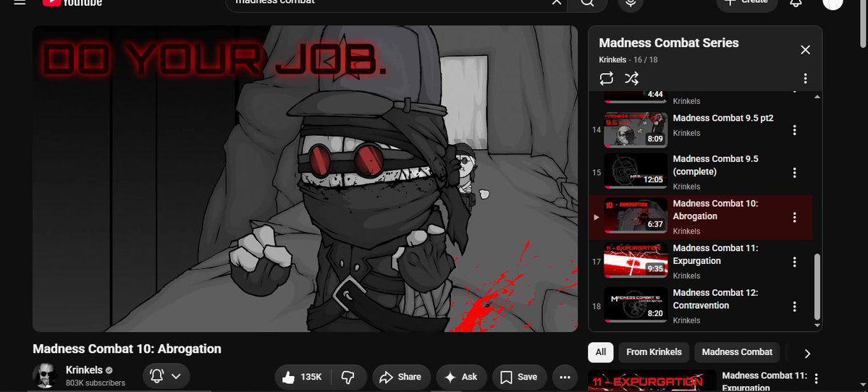Show more filter chips with arrow
The image size is (868, 392).
coord(807,353)
